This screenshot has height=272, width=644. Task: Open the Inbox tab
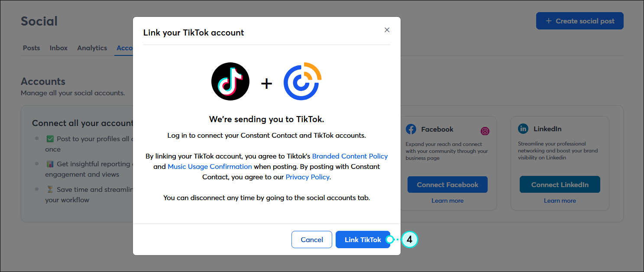click(58, 48)
